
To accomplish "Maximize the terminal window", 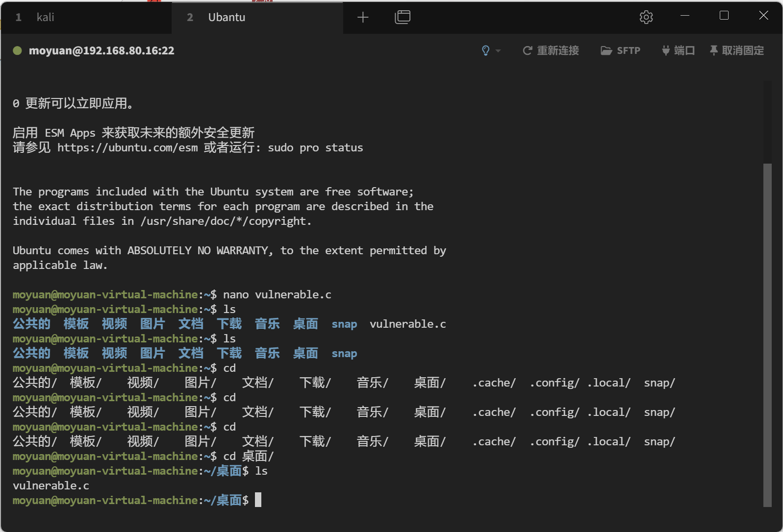I will tap(724, 16).
